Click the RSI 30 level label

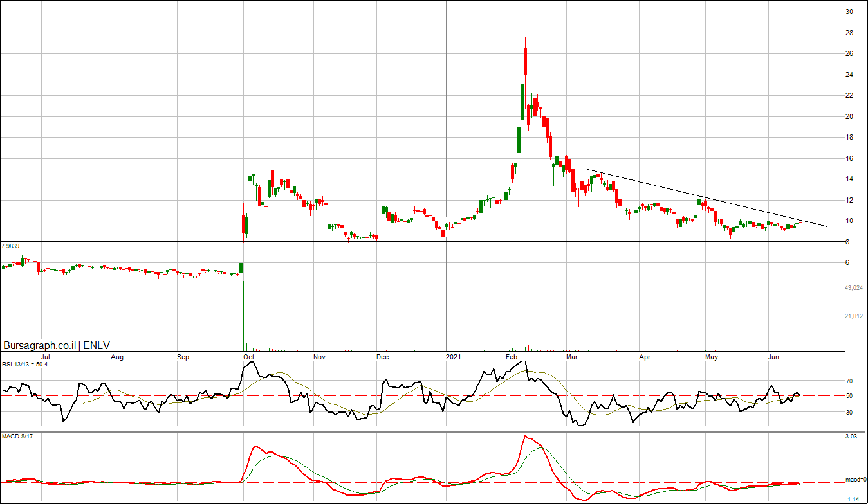(x=849, y=412)
